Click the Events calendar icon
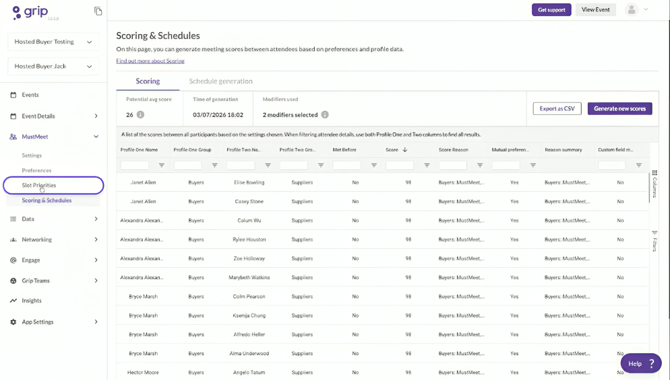This screenshot has height=380, width=670. pyautogui.click(x=13, y=95)
